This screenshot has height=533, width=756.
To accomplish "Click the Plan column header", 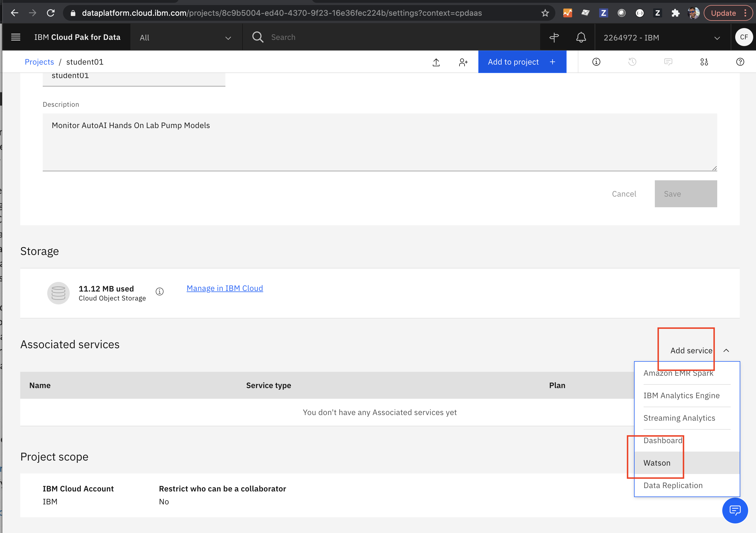I will 557,385.
